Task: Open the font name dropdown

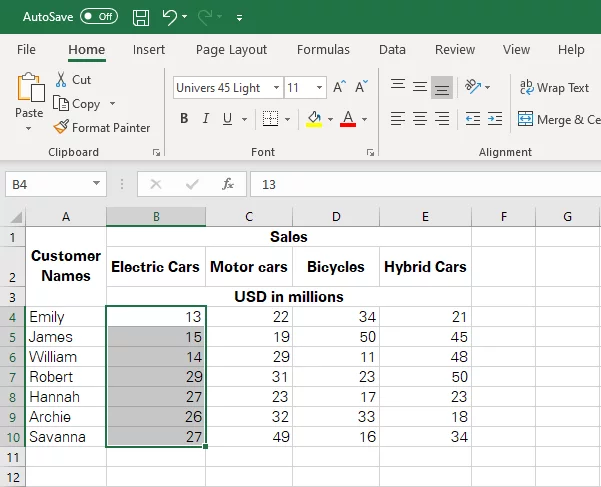Action: [276, 87]
